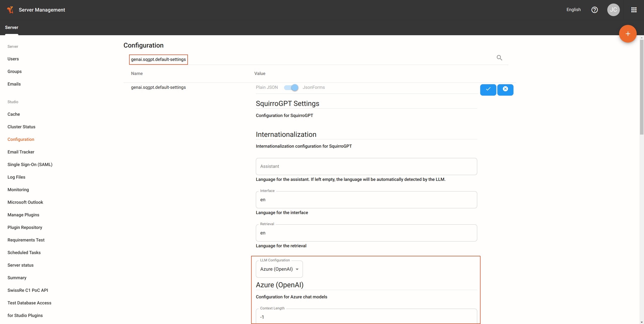
Task: Click the Assistant language input field
Action: 366,167
